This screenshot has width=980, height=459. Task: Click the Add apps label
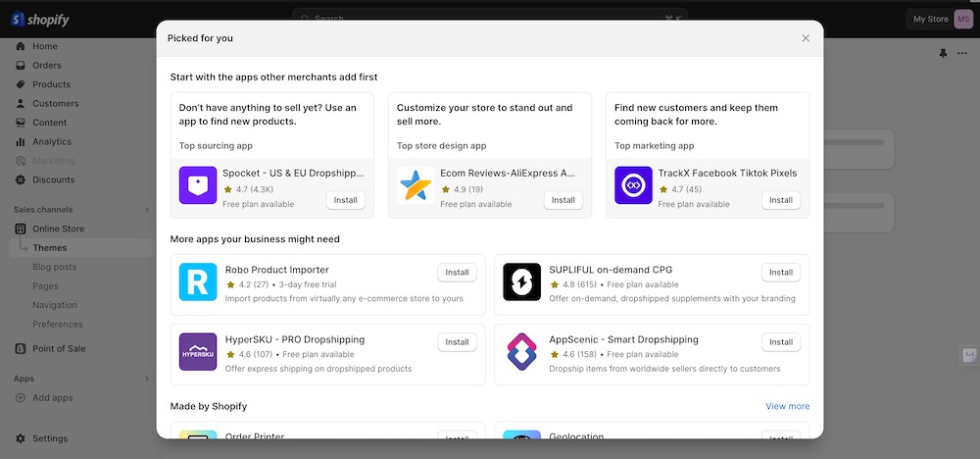(53, 398)
